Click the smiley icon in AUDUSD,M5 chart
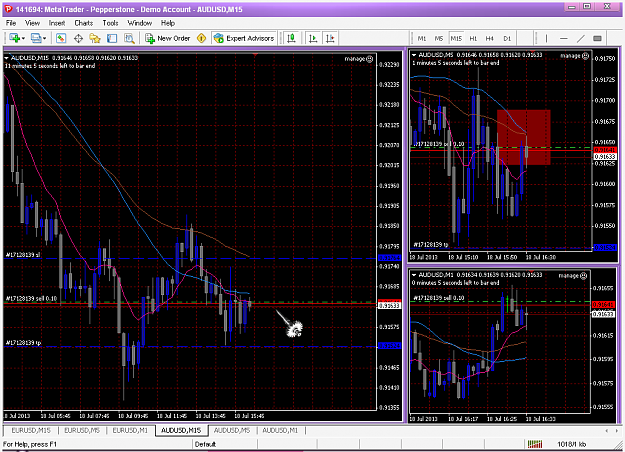 585,56
